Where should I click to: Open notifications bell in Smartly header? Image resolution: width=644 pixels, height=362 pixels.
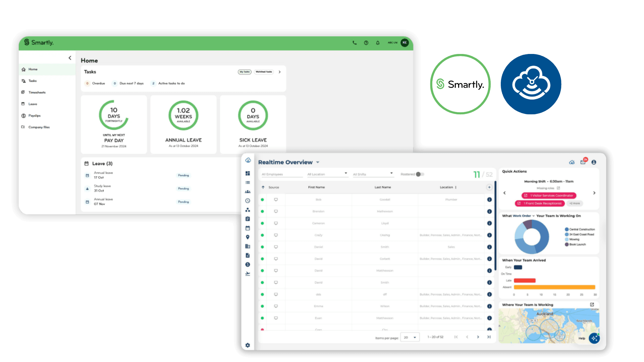click(378, 43)
